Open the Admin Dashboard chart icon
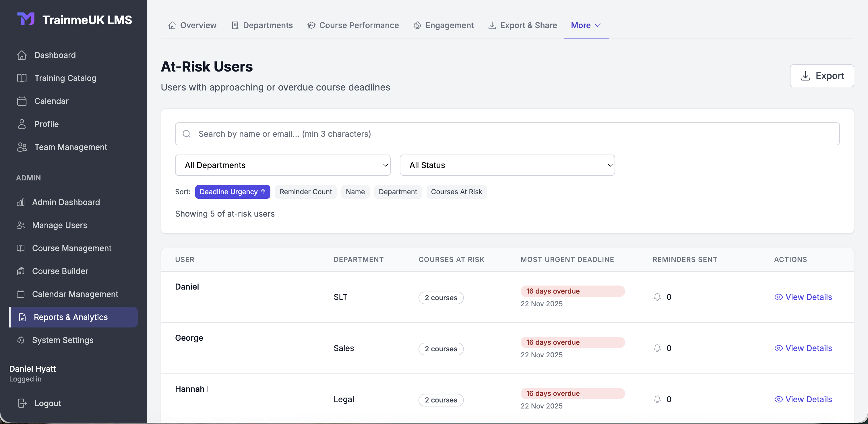 click(x=21, y=203)
